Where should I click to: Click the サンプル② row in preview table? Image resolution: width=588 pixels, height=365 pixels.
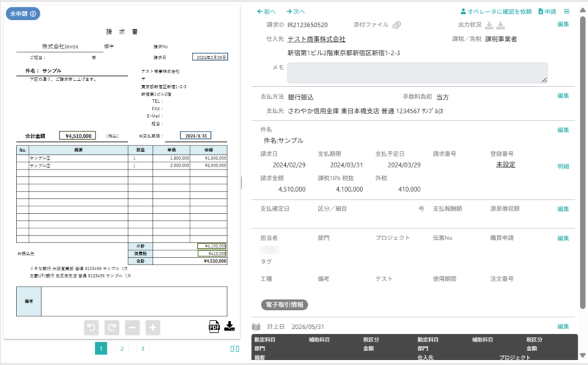pyautogui.click(x=121, y=165)
